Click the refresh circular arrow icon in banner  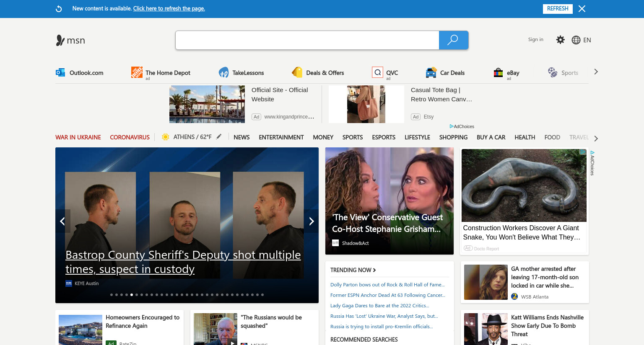(x=59, y=9)
